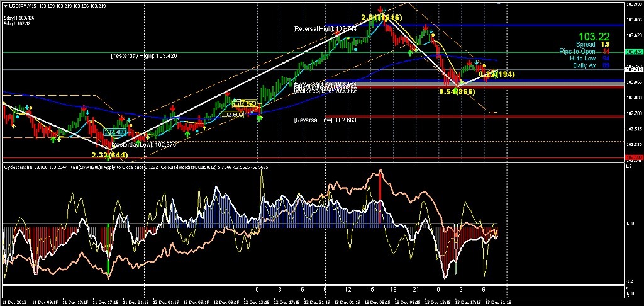Screen dimensions: 644x306
Task: Select the 2.32(644) swing label
Action: point(109,155)
